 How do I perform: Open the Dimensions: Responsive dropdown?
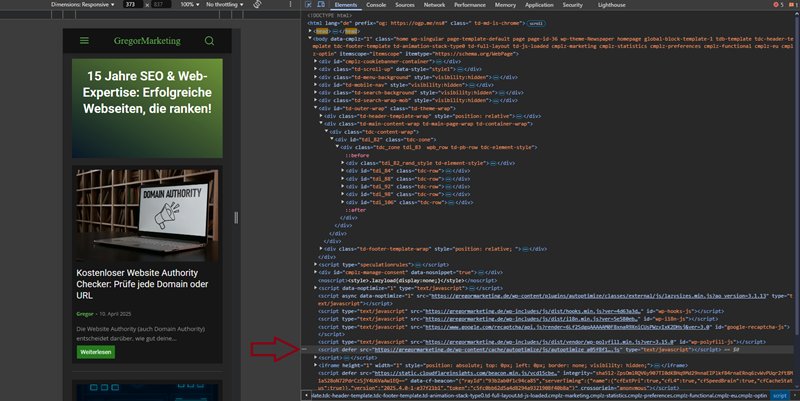(83, 5)
